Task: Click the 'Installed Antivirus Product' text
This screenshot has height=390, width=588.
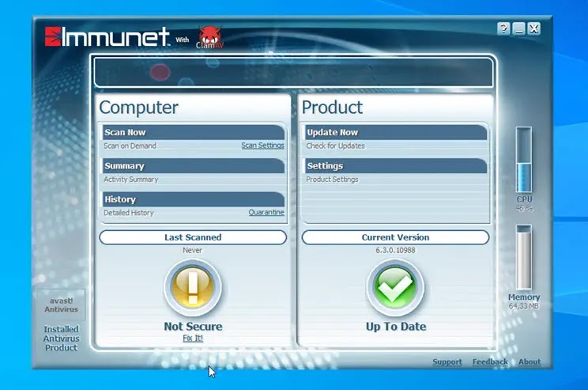Action: pos(61,339)
